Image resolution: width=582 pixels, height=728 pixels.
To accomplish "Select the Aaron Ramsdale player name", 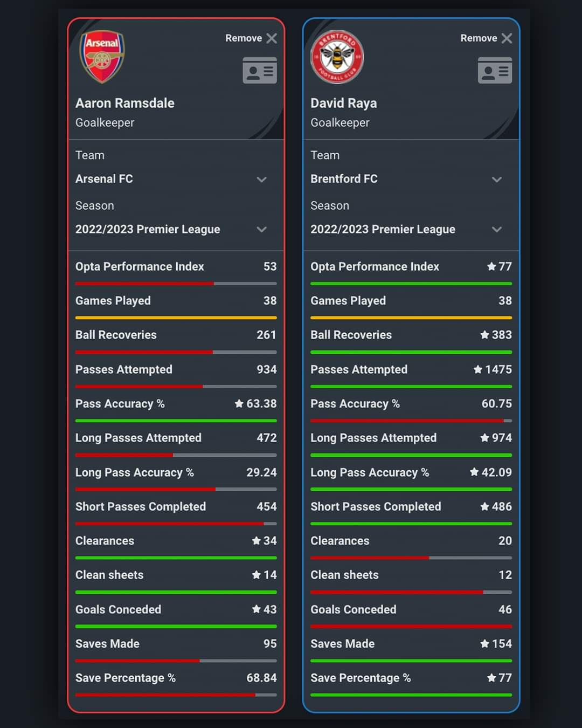I will 124,103.
